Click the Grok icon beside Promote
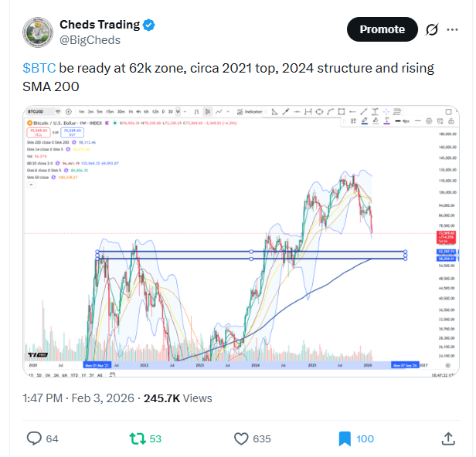Image resolution: width=476 pixels, height=457 pixels. (x=432, y=29)
